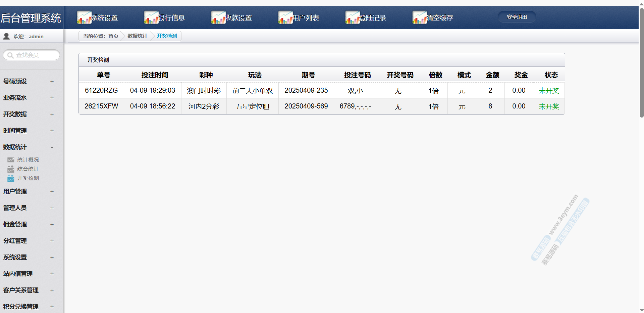
Task: Collapse the 数据统计 sidebar section
Action: (52, 147)
